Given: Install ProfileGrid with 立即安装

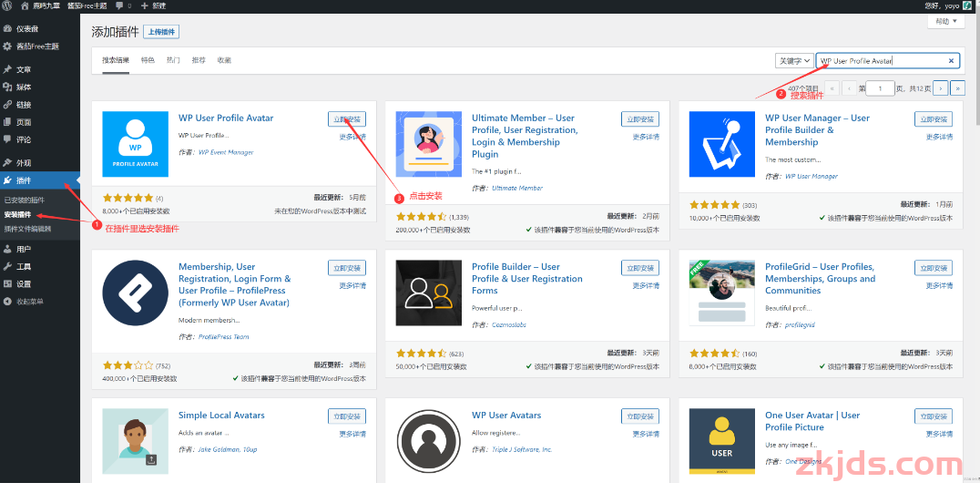Looking at the screenshot, I should point(934,268).
